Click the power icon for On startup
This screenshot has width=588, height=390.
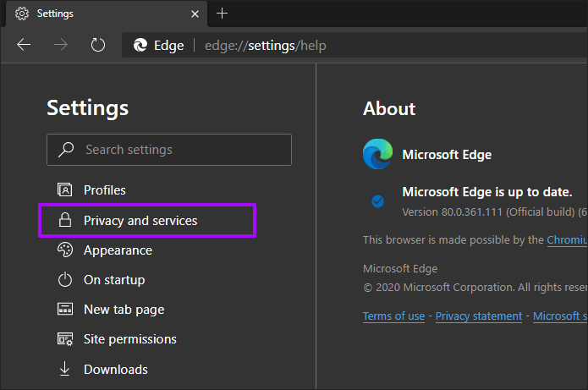pos(65,280)
